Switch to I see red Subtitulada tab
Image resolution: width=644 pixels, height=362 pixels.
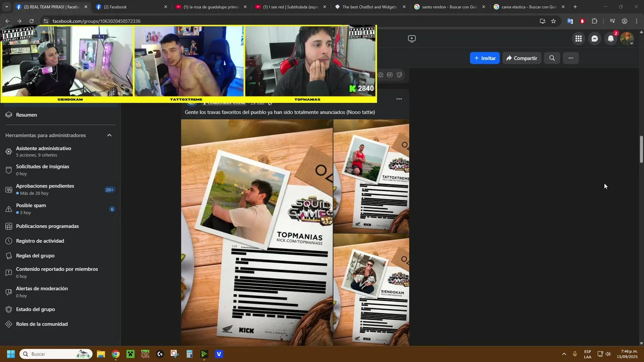click(290, 7)
